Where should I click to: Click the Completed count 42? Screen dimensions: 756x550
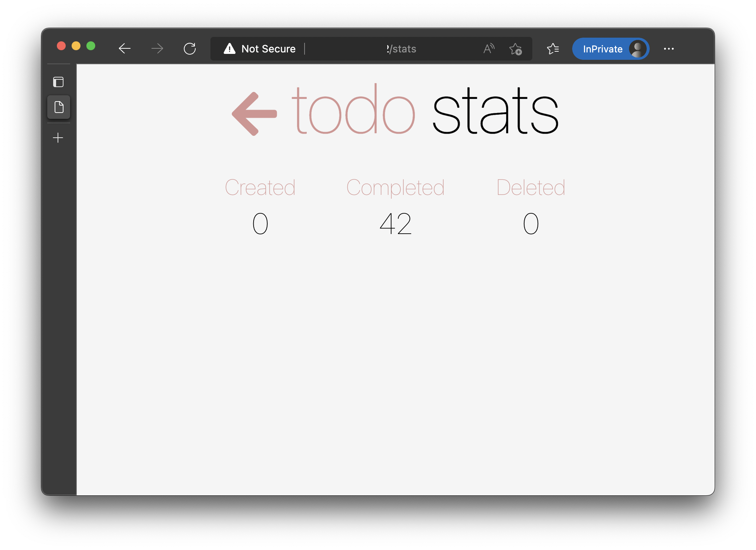[x=395, y=224]
